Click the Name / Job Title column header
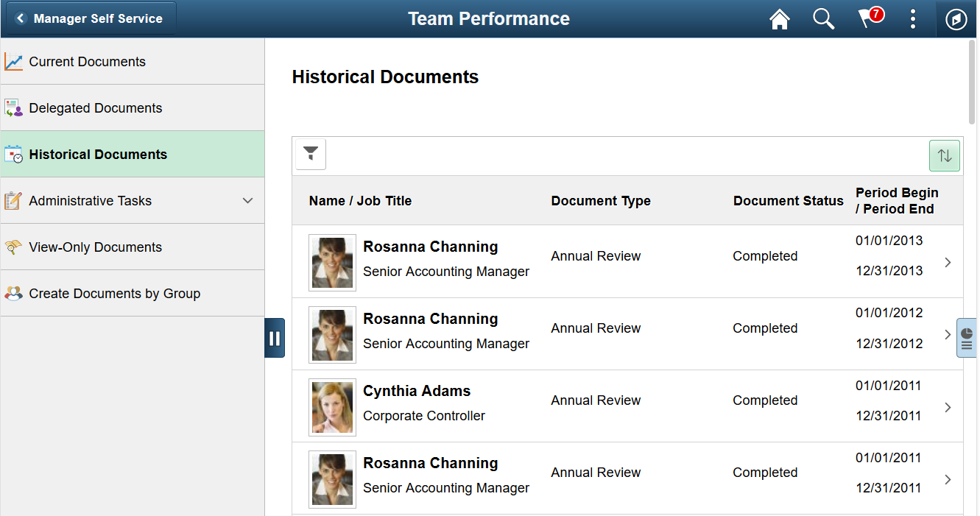The height and width of the screenshot is (516, 980). pyautogui.click(x=360, y=201)
